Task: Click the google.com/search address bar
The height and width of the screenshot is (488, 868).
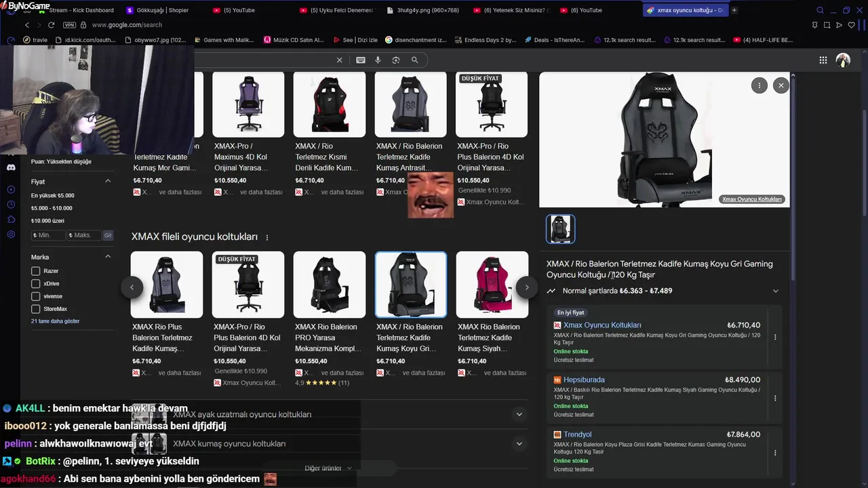Action: 127,25
